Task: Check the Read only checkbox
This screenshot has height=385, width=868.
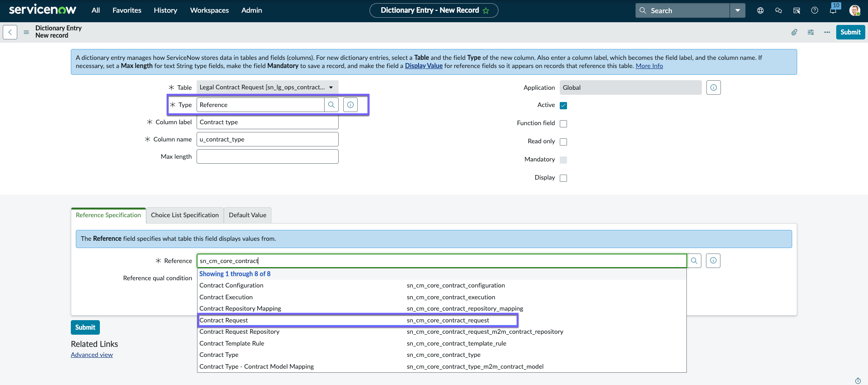Action: [x=563, y=142]
